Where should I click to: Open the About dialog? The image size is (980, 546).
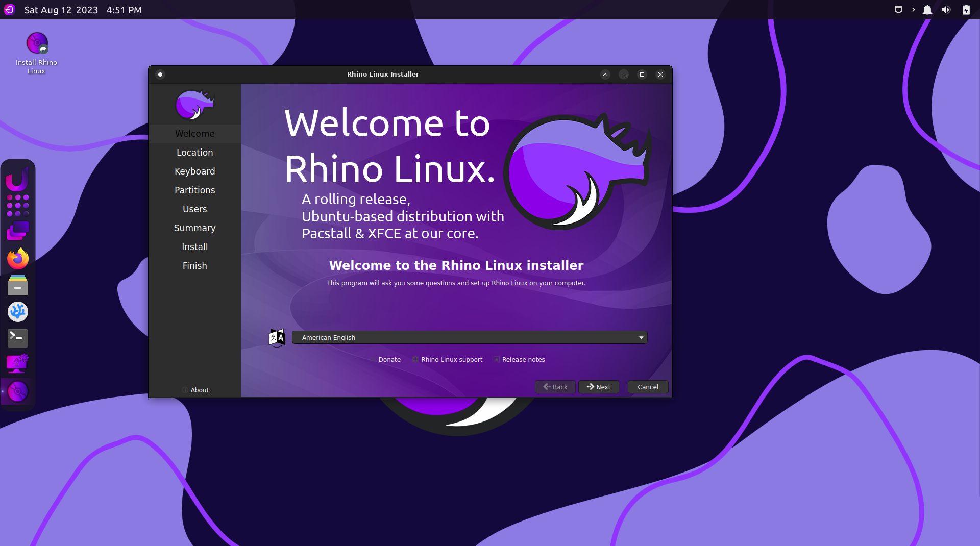coord(195,390)
